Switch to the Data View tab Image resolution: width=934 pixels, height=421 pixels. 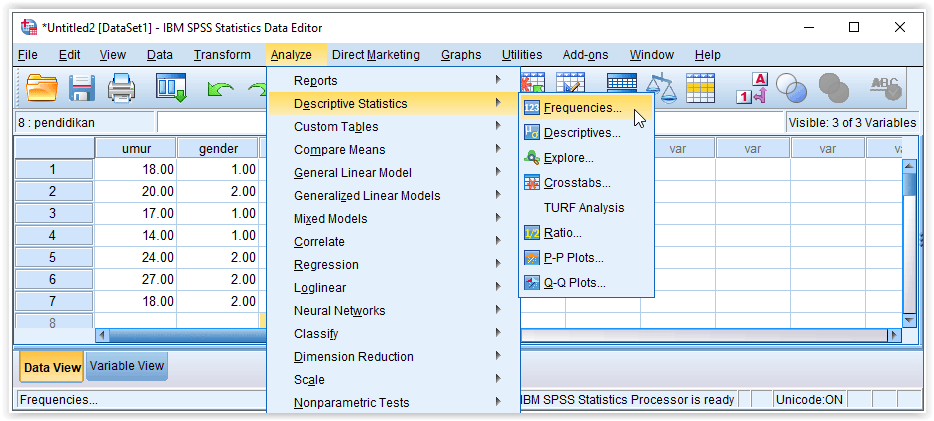click(52, 367)
